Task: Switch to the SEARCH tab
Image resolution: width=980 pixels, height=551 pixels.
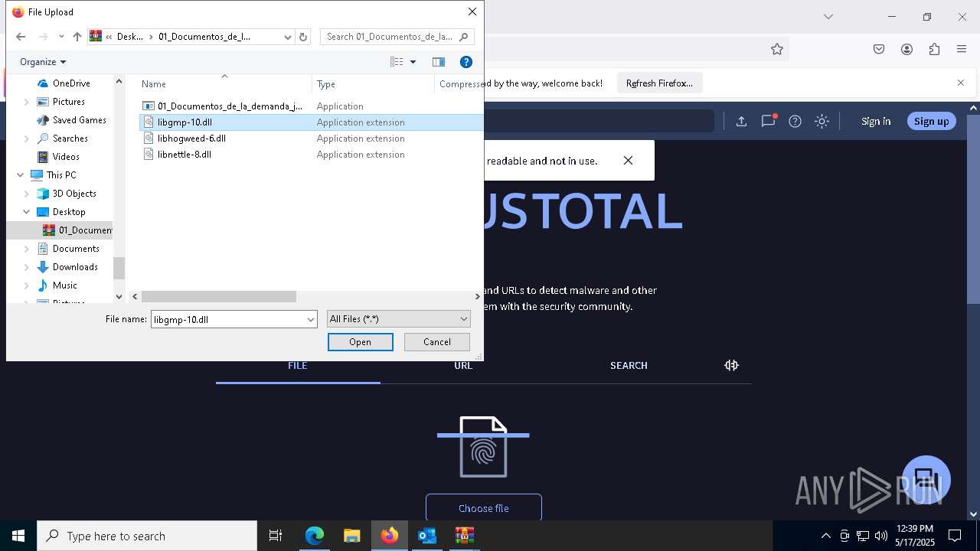Action: pyautogui.click(x=629, y=366)
